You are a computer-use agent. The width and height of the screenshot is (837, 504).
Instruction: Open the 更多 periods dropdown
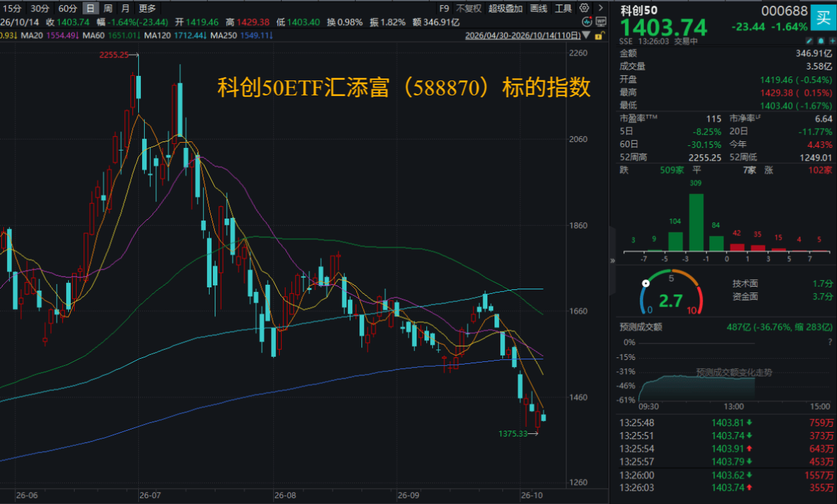147,8
